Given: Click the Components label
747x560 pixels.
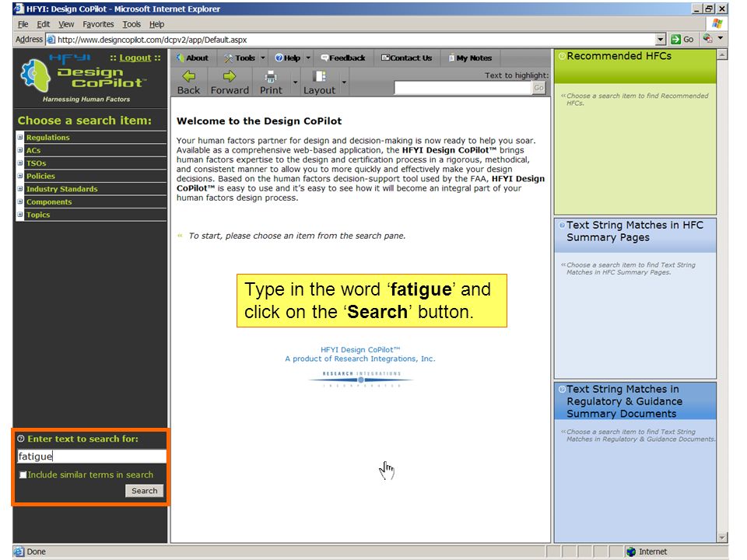Looking at the screenshot, I should [x=49, y=201].
